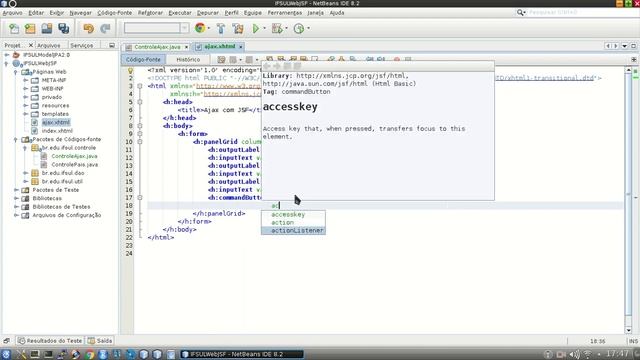This screenshot has height=360, width=640.
Task: Open dropdown arrow next to Debug icon
Action: click(287, 29)
